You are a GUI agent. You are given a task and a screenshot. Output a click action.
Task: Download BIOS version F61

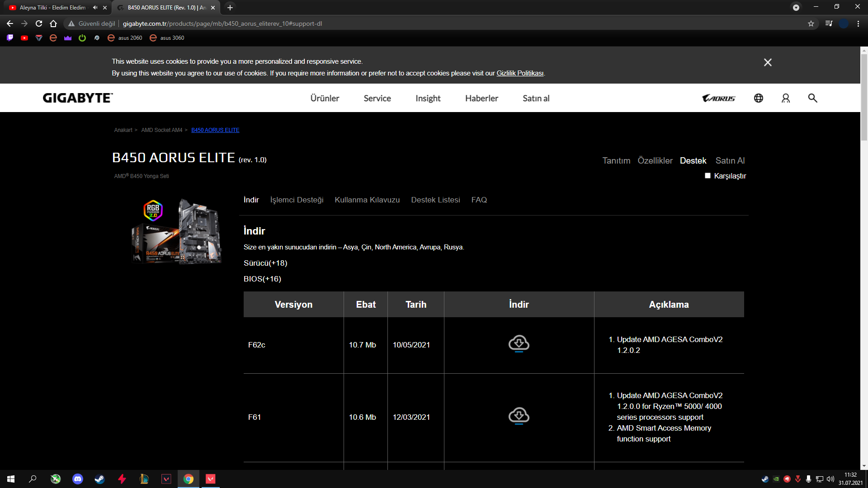(x=519, y=416)
